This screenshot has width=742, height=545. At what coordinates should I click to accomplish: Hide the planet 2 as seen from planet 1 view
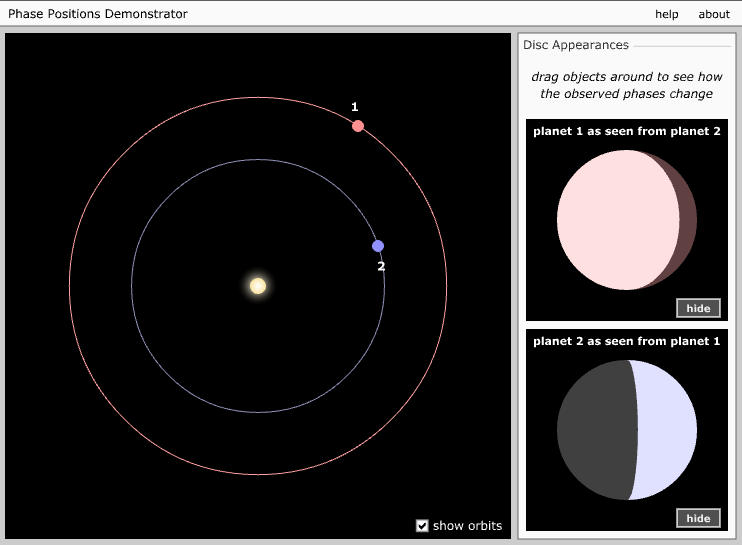coord(698,518)
